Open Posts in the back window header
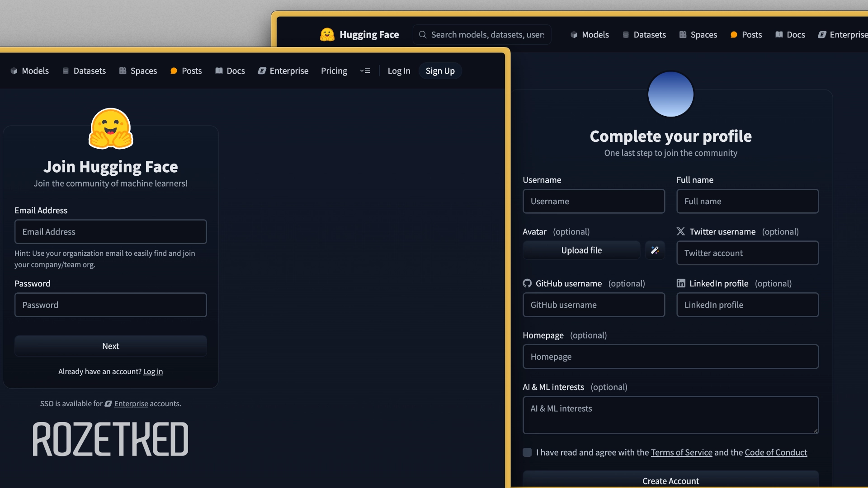 pyautogui.click(x=746, y=35)
